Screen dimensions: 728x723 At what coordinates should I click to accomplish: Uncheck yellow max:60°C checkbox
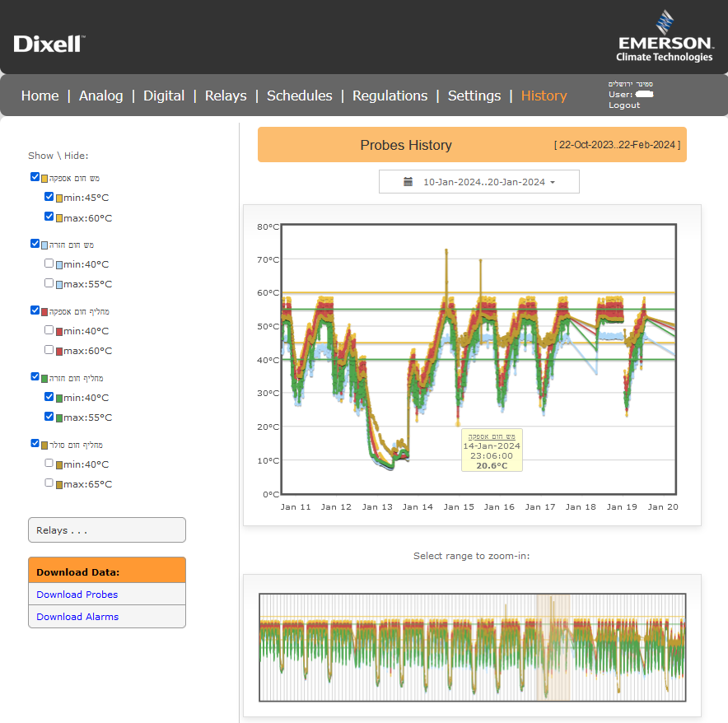tap(49, 217)
